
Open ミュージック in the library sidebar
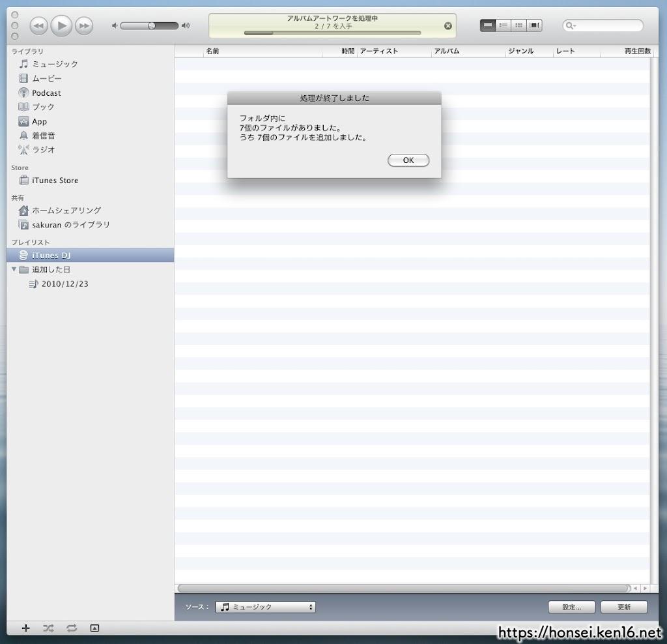coord(55,64)
